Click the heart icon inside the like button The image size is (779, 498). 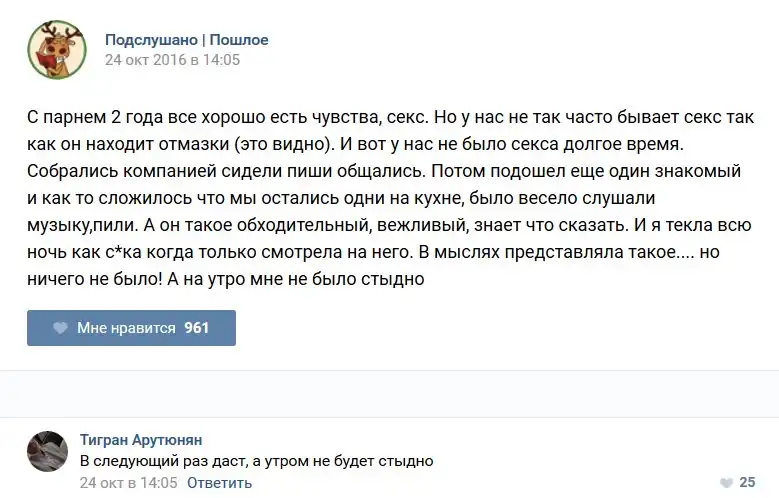(x=60, y=328)
